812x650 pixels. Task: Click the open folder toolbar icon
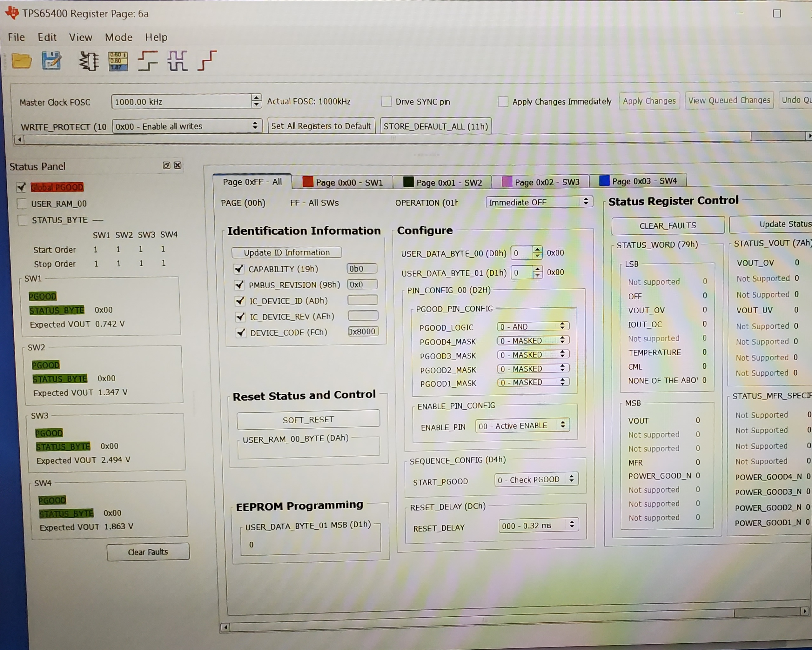[x=22, y=61]
